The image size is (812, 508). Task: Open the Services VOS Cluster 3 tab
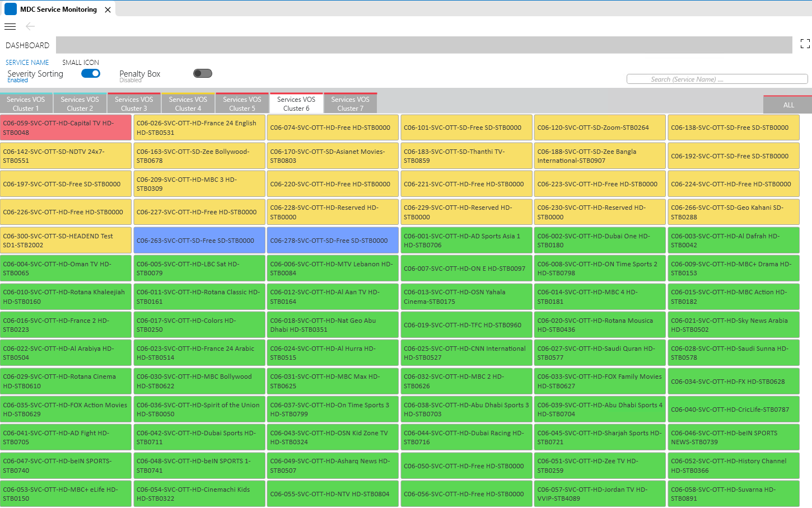click(x=134, y=104)
